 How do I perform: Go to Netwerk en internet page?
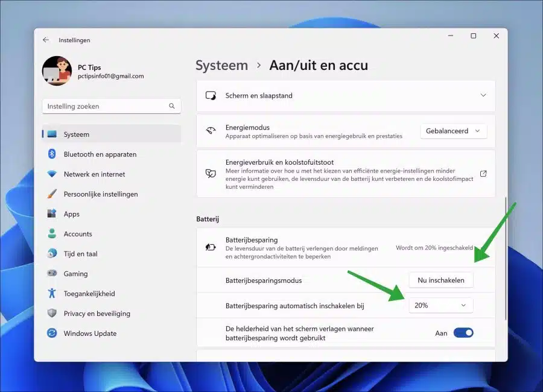[94, 174]
